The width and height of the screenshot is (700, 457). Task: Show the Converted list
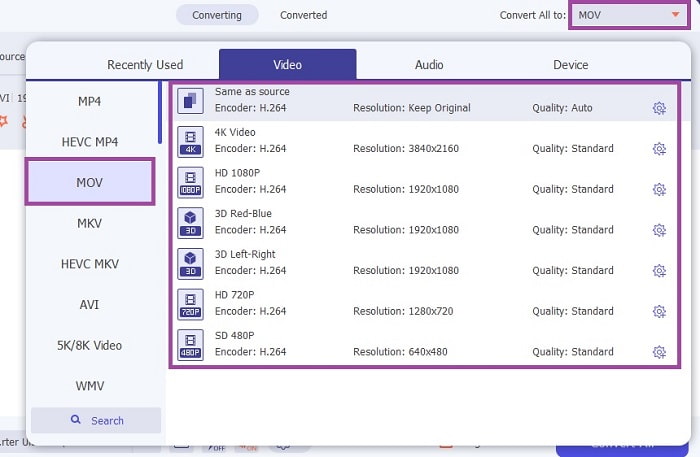click(x=303, y=15)
